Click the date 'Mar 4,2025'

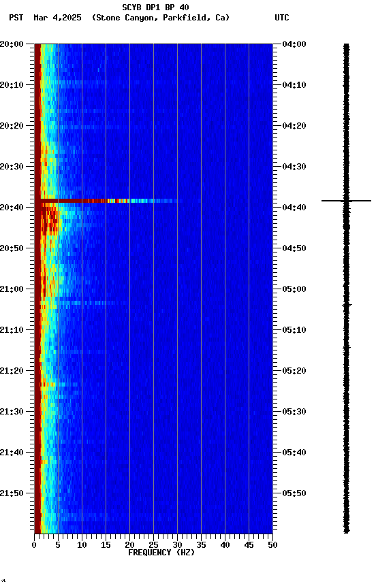[x=57, y=18]
